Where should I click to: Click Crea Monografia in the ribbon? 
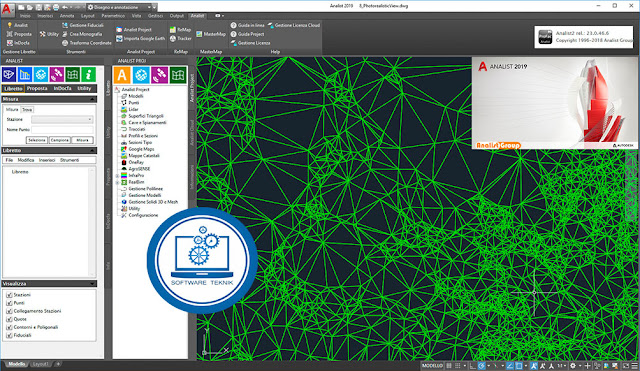click(82, 34)
